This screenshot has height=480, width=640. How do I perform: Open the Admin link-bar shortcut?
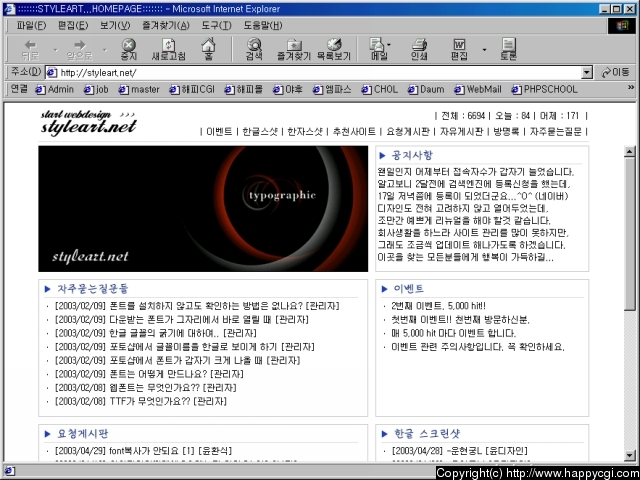pyautogui.click(x=55, y=89)
